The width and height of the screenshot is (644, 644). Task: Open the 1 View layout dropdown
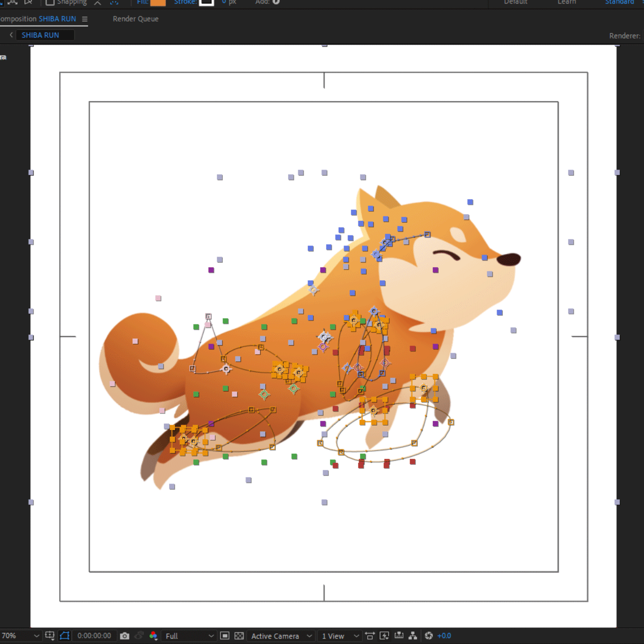click(340, 636)
